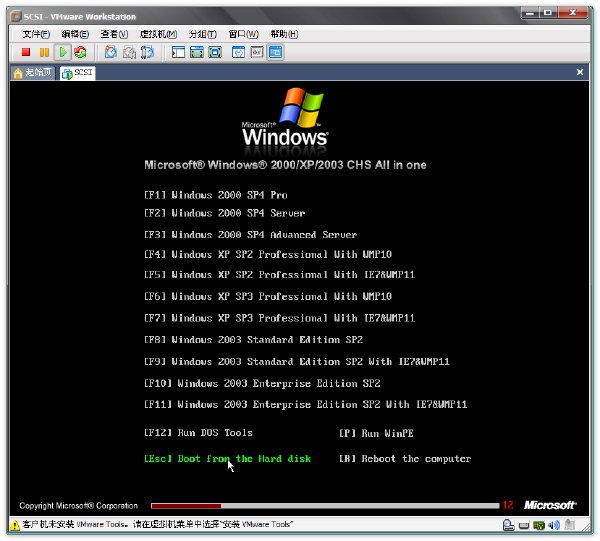The height and width of the screenshot is (541, 600).
Task: Click the greyed Revert to snapshot icon
Action: 129,52
